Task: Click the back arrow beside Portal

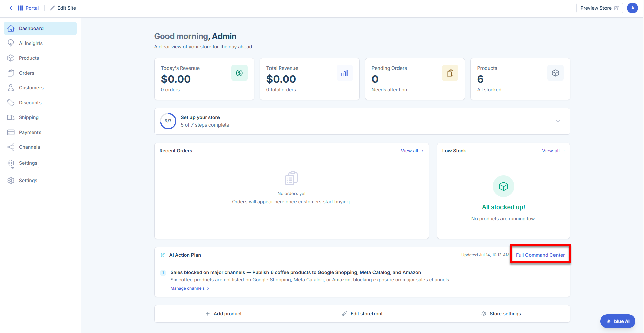Action: [12, 8]
